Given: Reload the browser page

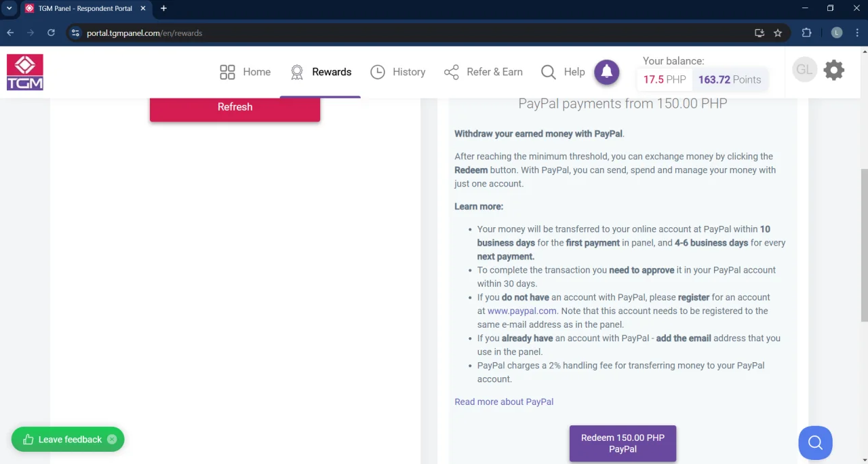Looking at the screenshot, I should 51,33.
